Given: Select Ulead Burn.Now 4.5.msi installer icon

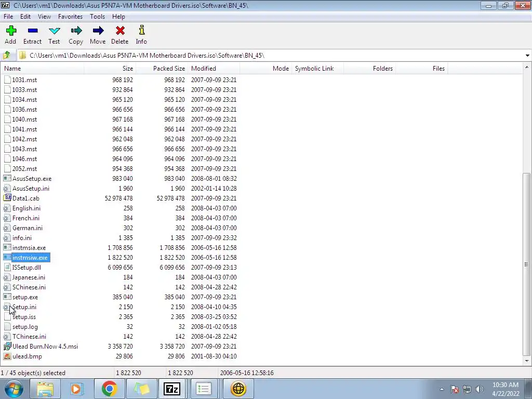Looking at the screenshot, I should [7, 346].
